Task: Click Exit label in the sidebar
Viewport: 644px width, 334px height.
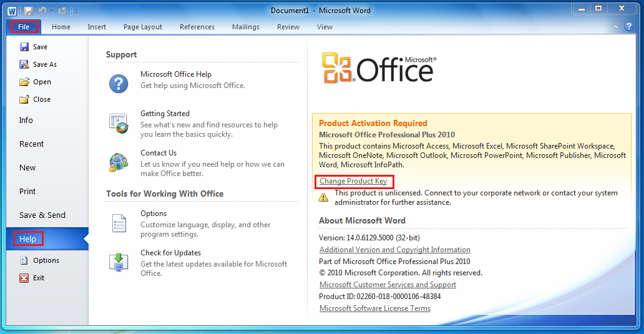Action: [x=39, y=278]
